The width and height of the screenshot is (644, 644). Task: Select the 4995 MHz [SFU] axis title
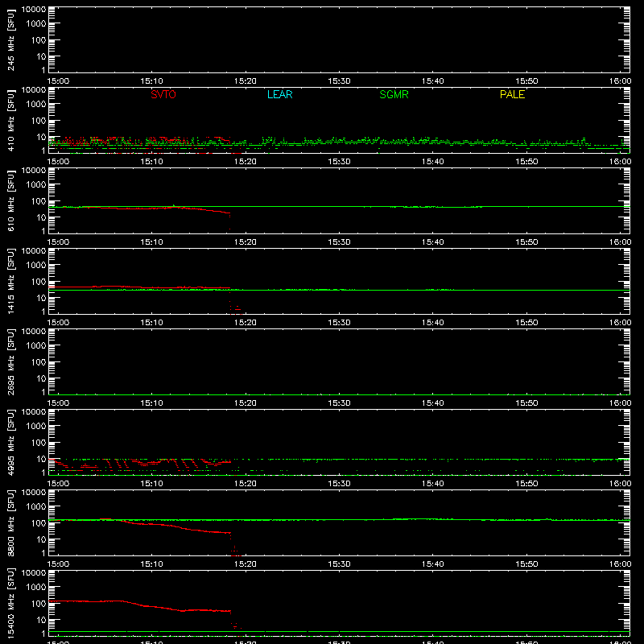click(10, 442)
